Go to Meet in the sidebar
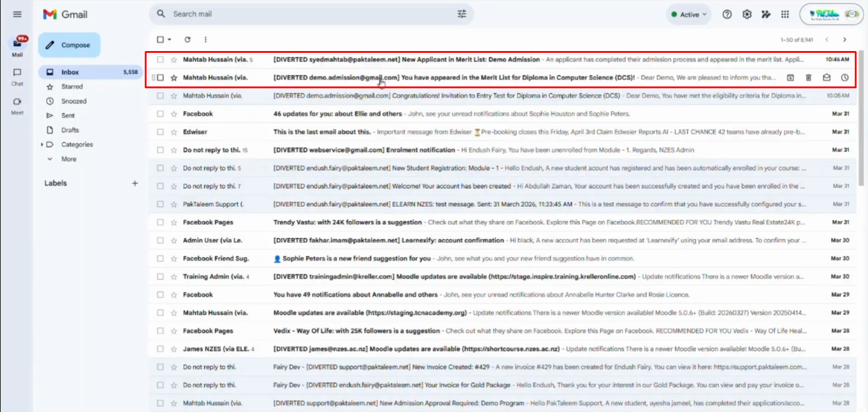The height and width of the screenshot is (412, 868). 17,105
